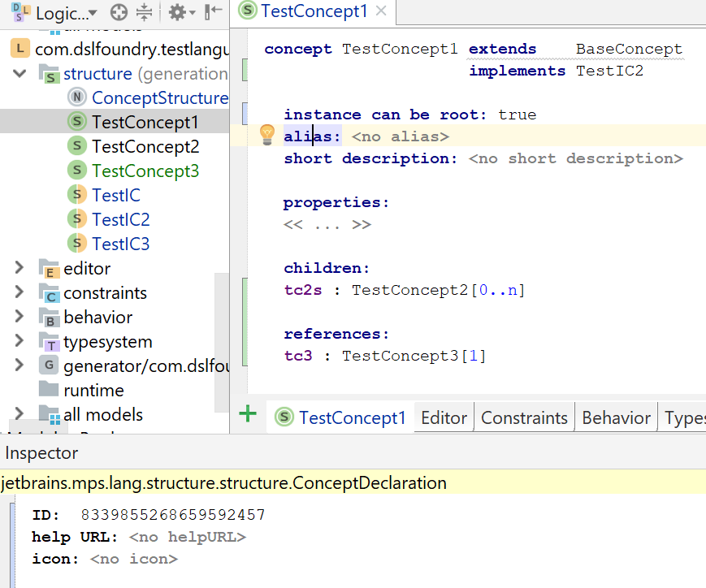Collapse the structure aspect node
This screenshot has height=588, width=706.
pyautogui.click(x=19, y=74)
